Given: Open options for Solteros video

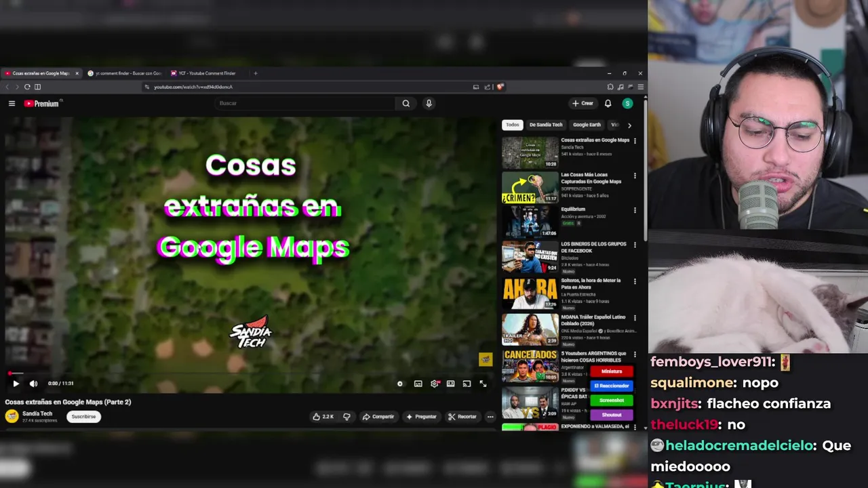Looking at the screenshot, I should [x=635, y=281].
